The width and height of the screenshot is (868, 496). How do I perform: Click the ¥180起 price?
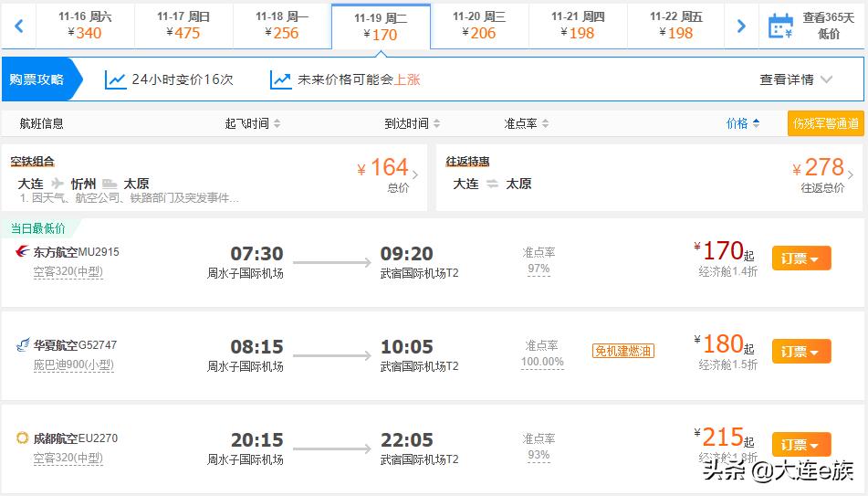[x=724, y=344]
